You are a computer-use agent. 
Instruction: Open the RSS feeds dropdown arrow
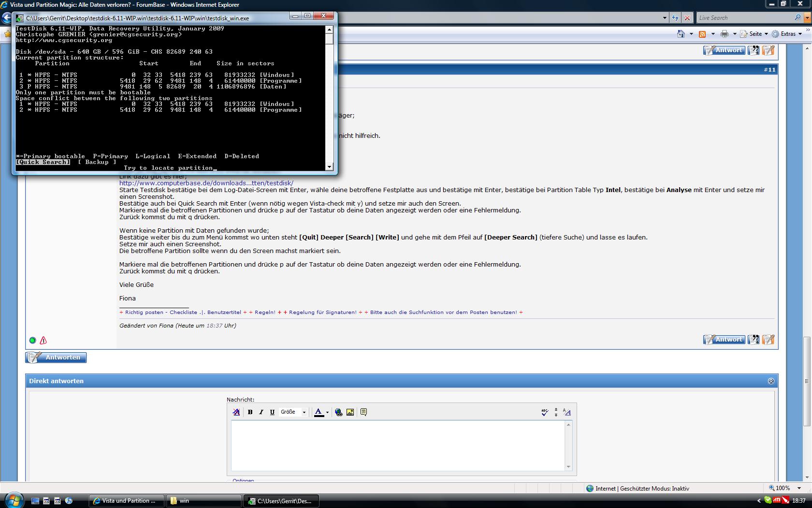713,34
